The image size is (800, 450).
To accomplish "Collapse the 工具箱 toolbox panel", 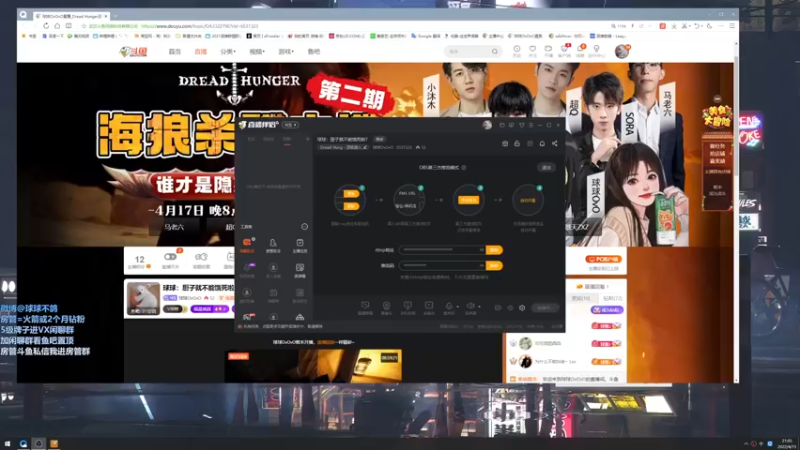I will [305, 227].
